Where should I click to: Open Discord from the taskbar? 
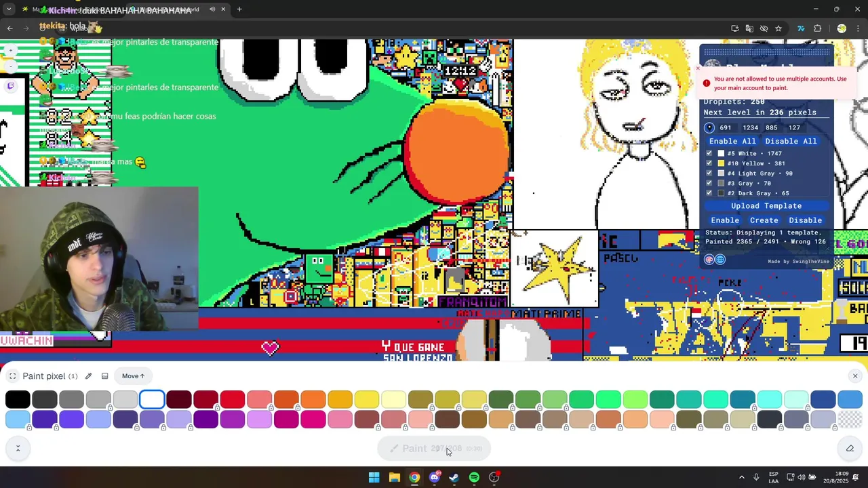pyautogui.click(x=435, y=478)
